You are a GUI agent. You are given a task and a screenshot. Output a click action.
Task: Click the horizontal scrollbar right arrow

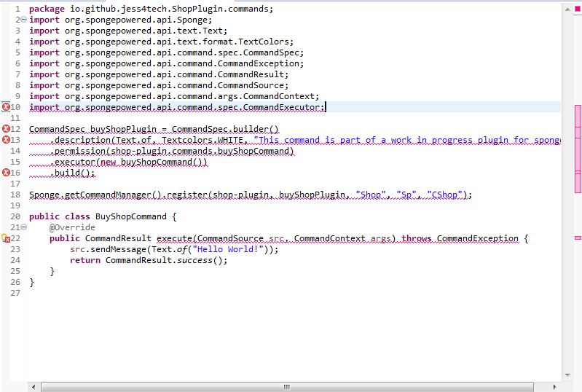554,387
